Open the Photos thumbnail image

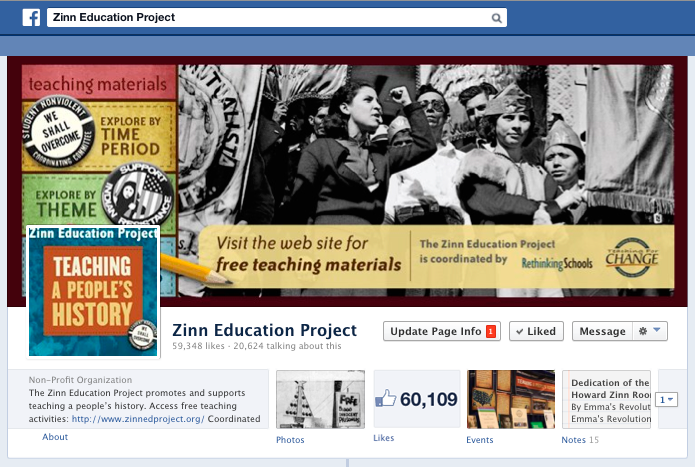(320, 399)
